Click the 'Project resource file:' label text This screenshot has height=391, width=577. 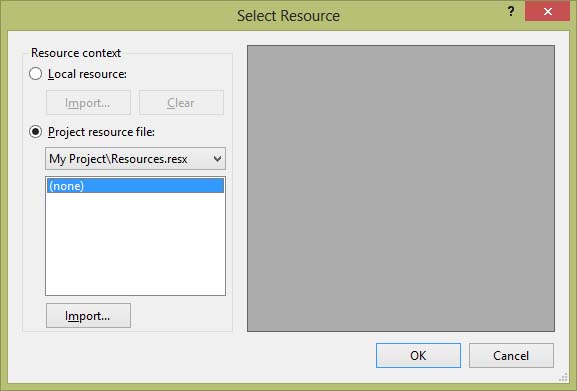101,132
